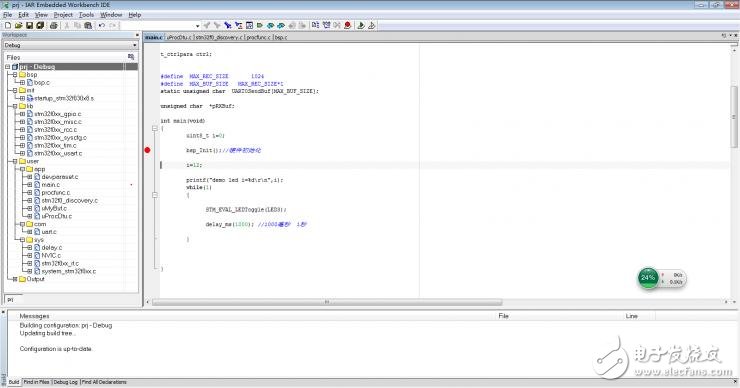Click the Toggle Breakpoint red dot toolbar icon
Screen dimensions: 740x388
[x=348, y=25]
